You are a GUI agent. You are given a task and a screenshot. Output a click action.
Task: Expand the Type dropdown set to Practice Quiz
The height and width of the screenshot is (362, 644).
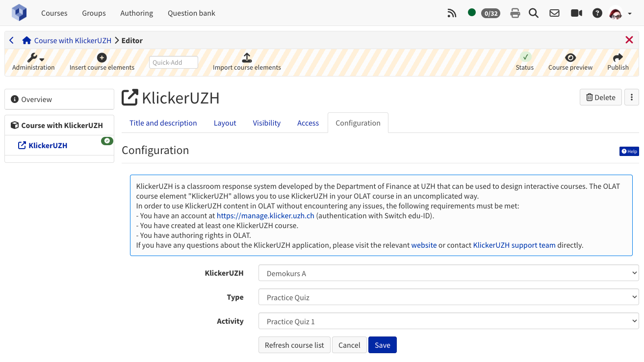(447, 297)
